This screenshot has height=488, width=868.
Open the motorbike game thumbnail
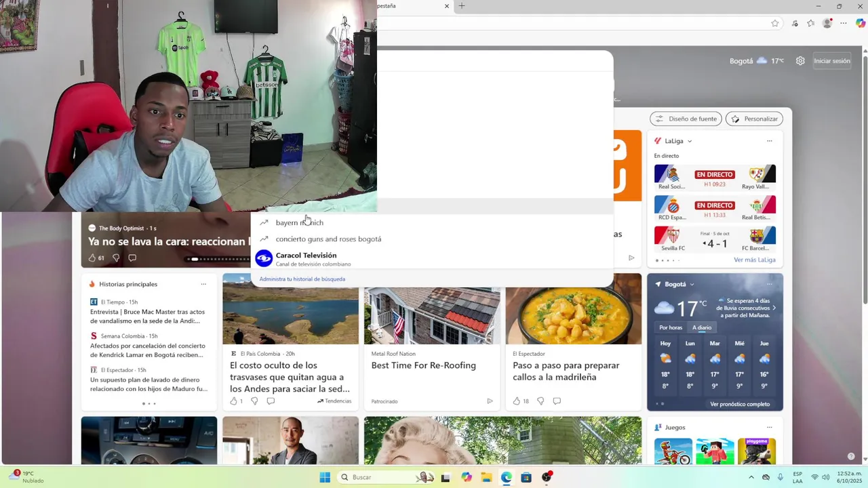(x=673, y=451)
